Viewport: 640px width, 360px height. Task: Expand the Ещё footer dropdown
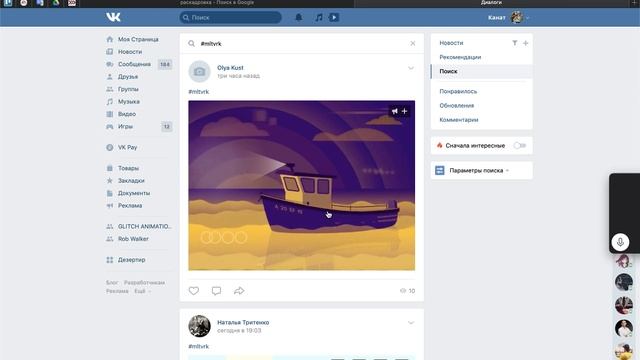click(142, 291)
